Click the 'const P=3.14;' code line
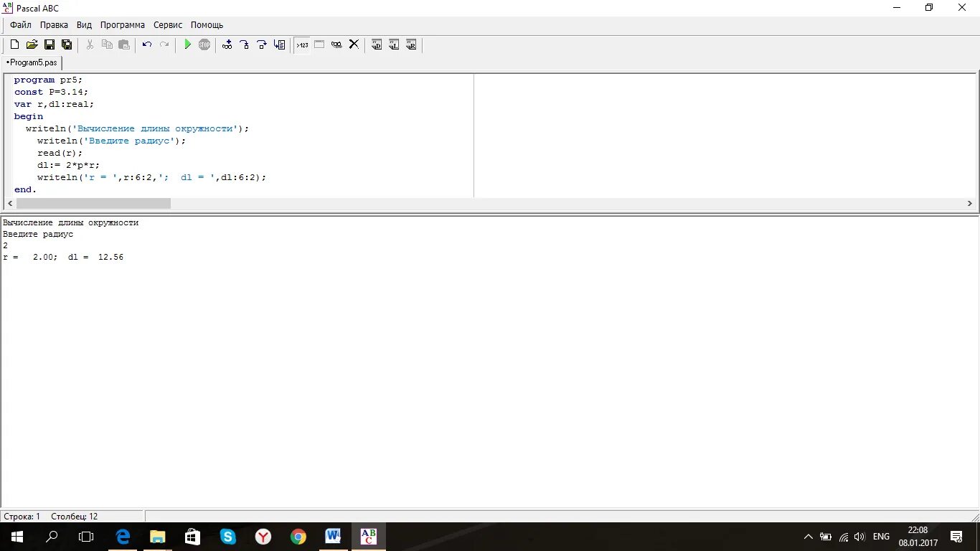 [x=51, y=92]
